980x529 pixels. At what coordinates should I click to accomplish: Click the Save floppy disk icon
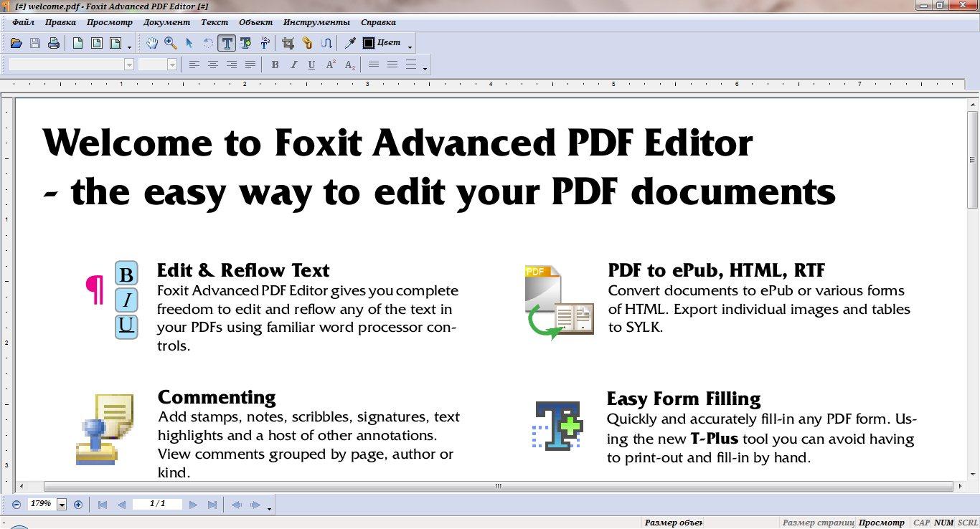pyautogui.click(x=35, y=44)
